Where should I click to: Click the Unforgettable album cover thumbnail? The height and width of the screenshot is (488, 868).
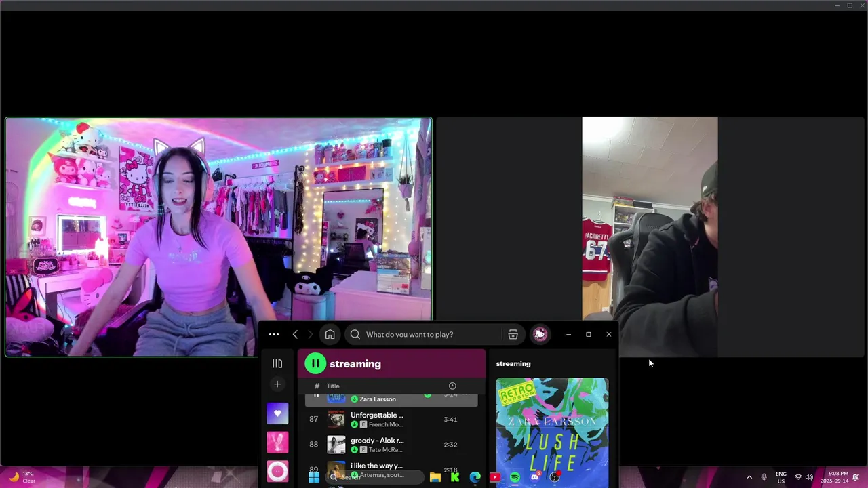[x=336, y=419]
